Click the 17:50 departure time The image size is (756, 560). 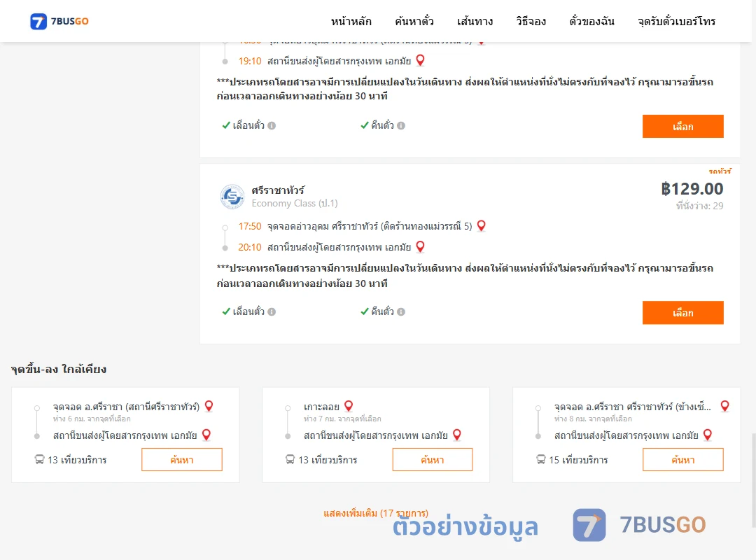click(x=250, y=226)
